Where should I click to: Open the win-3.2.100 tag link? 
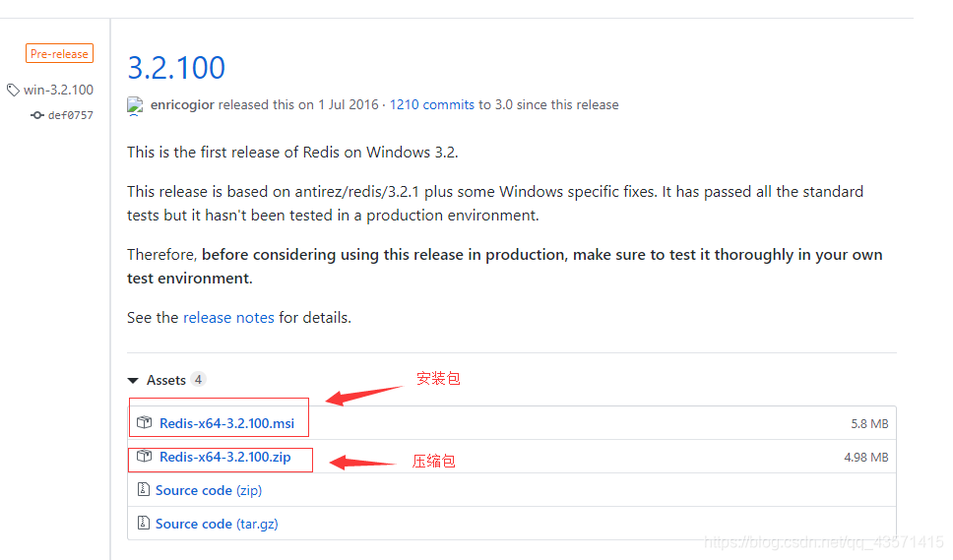(58, 90)
